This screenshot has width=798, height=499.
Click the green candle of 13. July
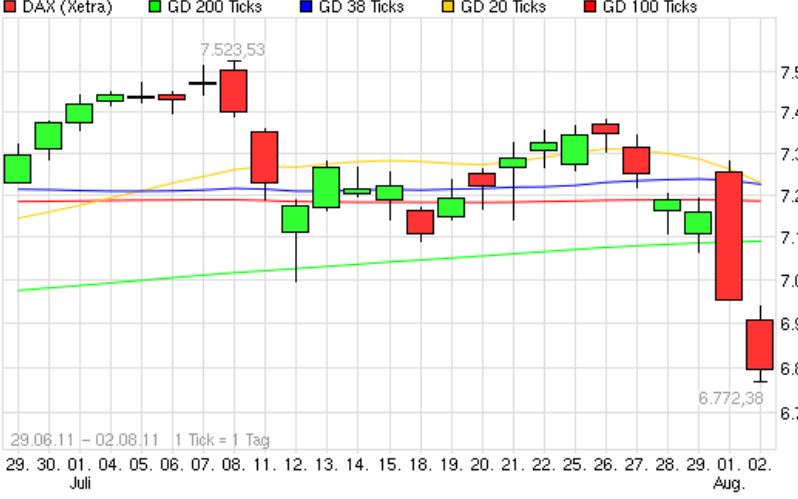coord(326,187)
